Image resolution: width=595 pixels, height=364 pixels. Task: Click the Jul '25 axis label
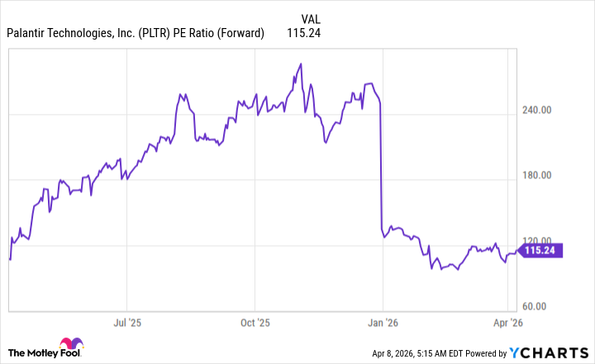[126, 322]
